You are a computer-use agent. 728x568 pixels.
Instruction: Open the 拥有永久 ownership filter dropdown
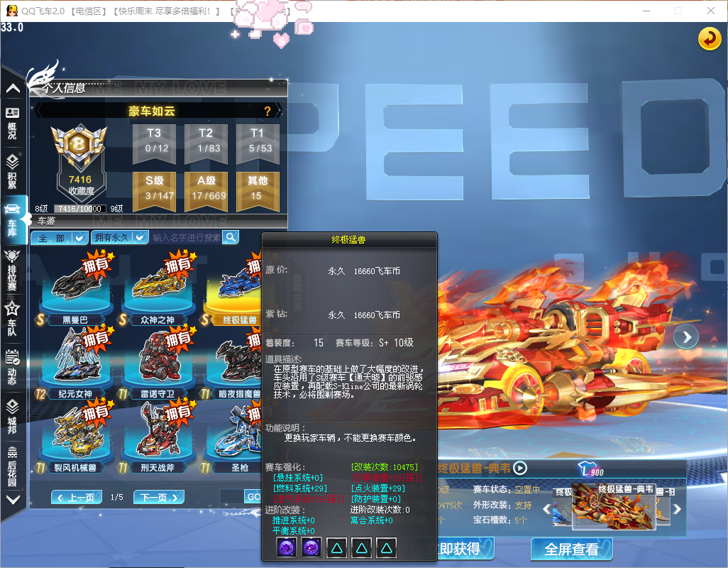pos(120,238)
